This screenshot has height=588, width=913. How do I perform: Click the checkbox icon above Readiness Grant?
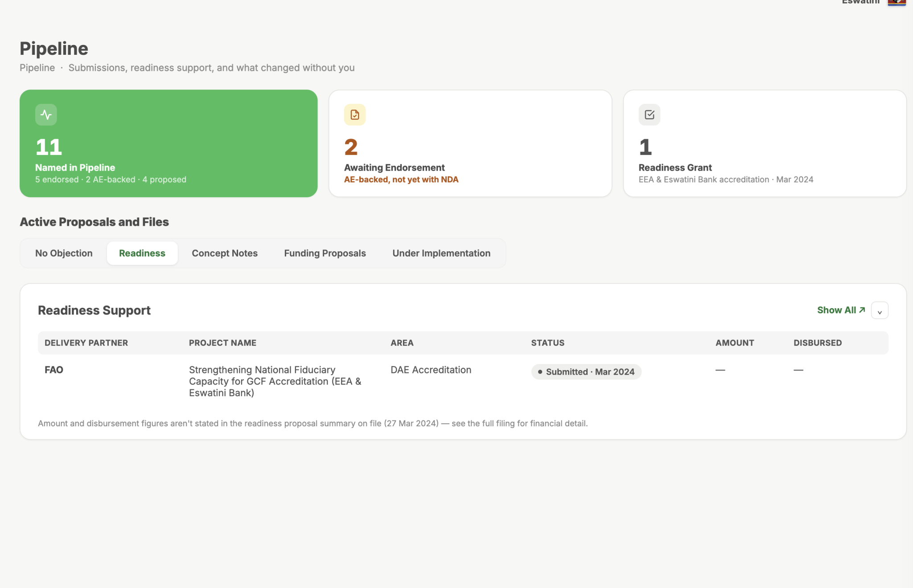(x=650, y=115)
